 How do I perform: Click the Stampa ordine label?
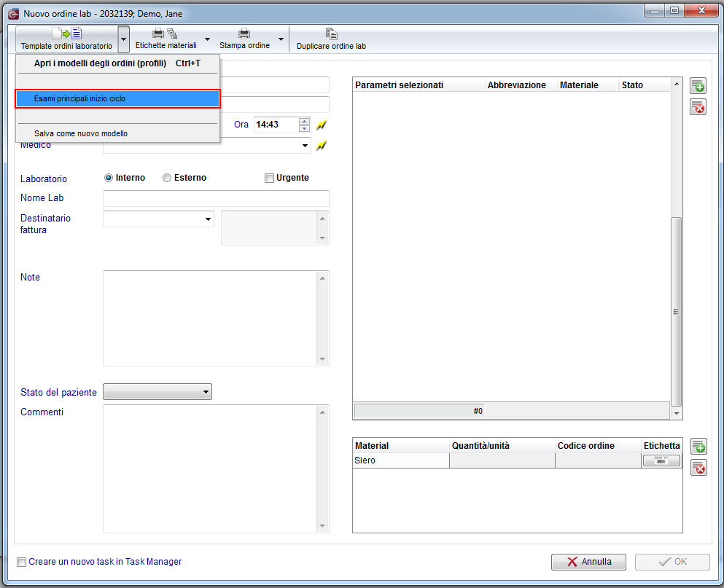(x=245, y=46)
